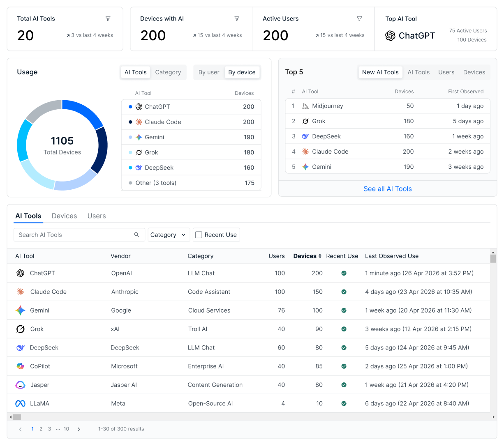
Task: Click Claude Code icon in Top 5 list
Action: (305, 152)
